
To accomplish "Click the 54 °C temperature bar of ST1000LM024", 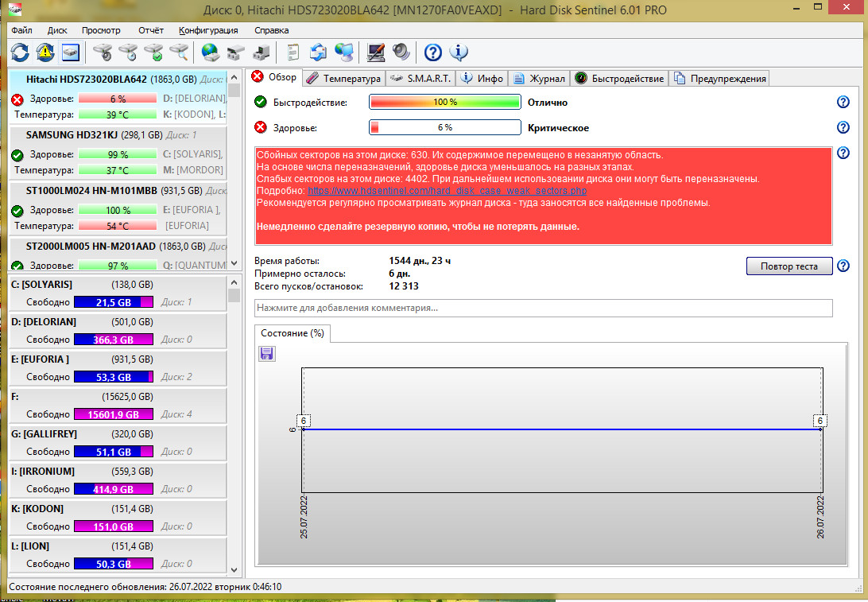I will tap(118, 226).
